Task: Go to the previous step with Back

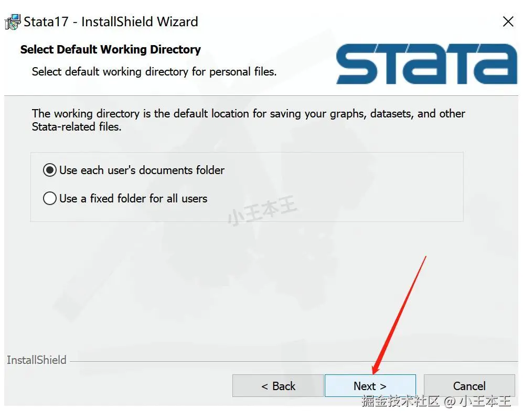Action: pos(278,386)
